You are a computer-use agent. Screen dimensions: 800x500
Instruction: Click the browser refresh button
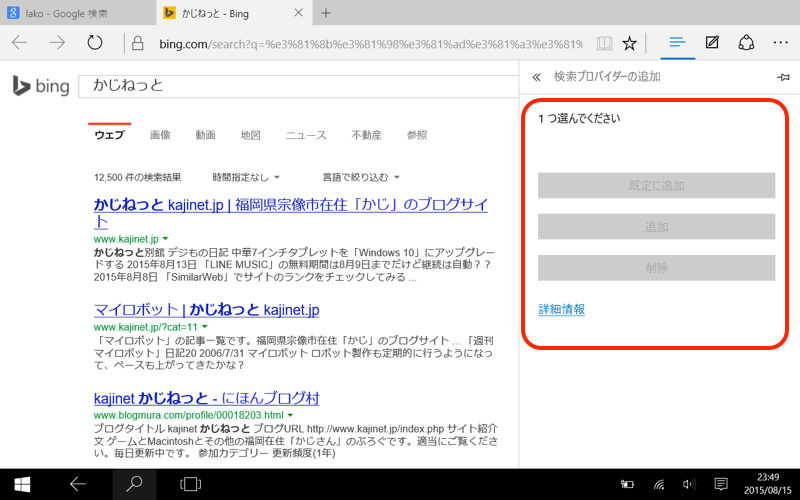click(x=95, y=43)
